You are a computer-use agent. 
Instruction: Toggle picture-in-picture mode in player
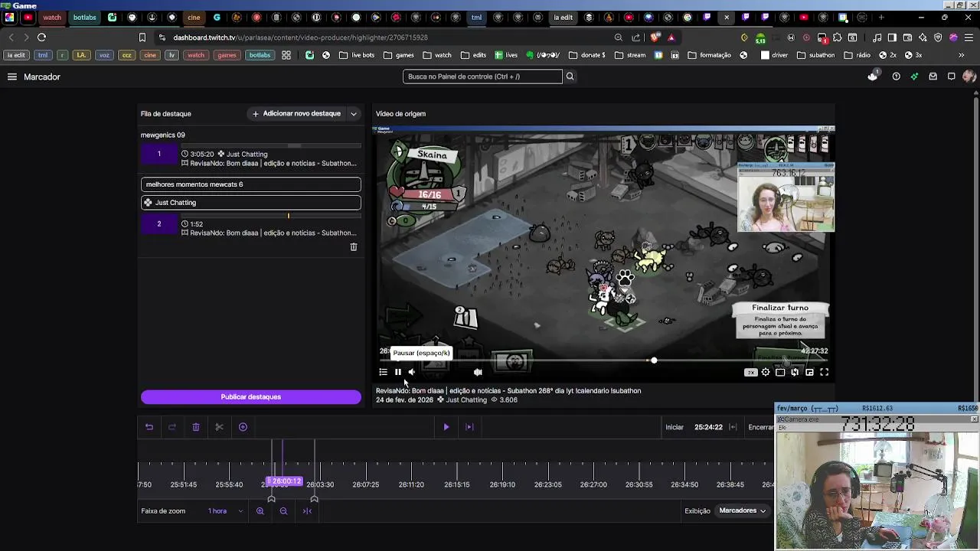pos(809,373)
